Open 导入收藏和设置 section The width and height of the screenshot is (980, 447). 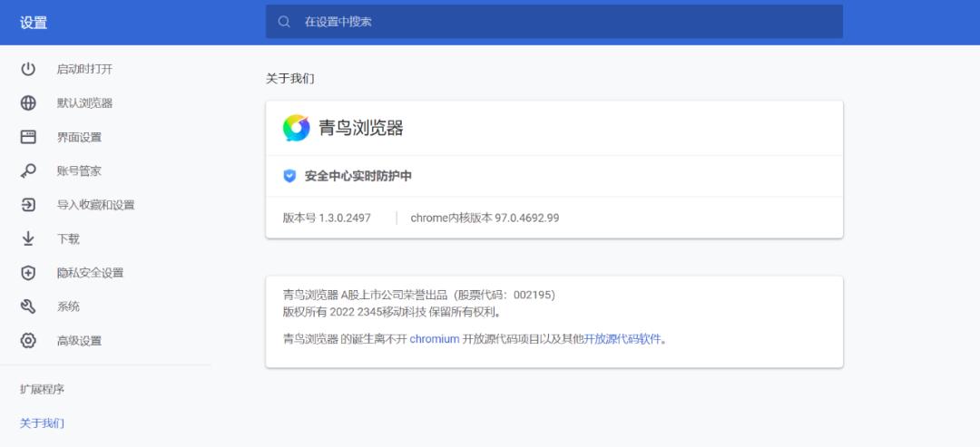(x=95, y=205)
